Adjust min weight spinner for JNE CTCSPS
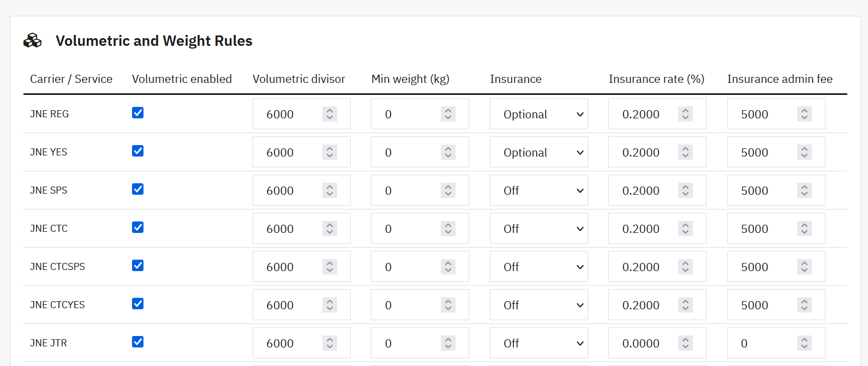This screenshot has height=366, width=868. tap(448, 267)
